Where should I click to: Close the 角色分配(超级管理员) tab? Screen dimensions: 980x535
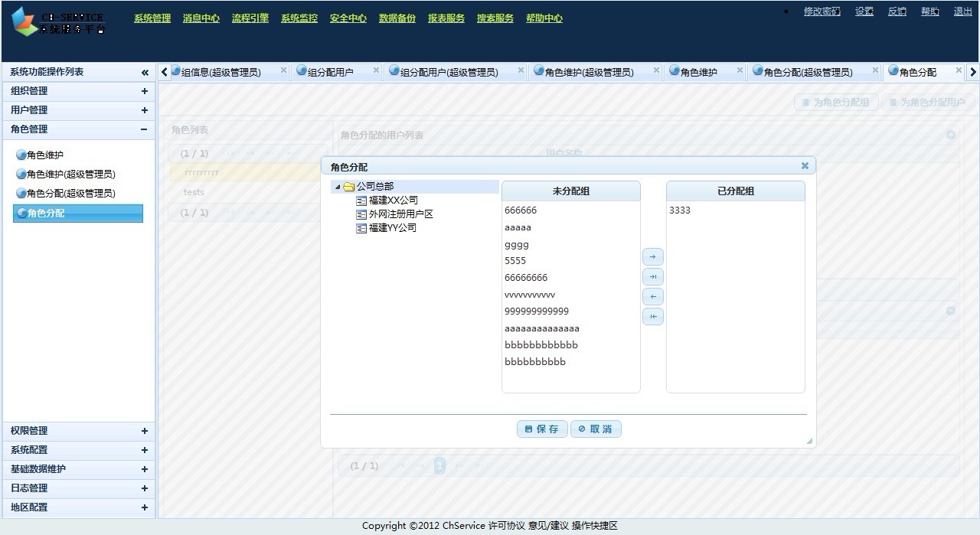tap(874, 70)
